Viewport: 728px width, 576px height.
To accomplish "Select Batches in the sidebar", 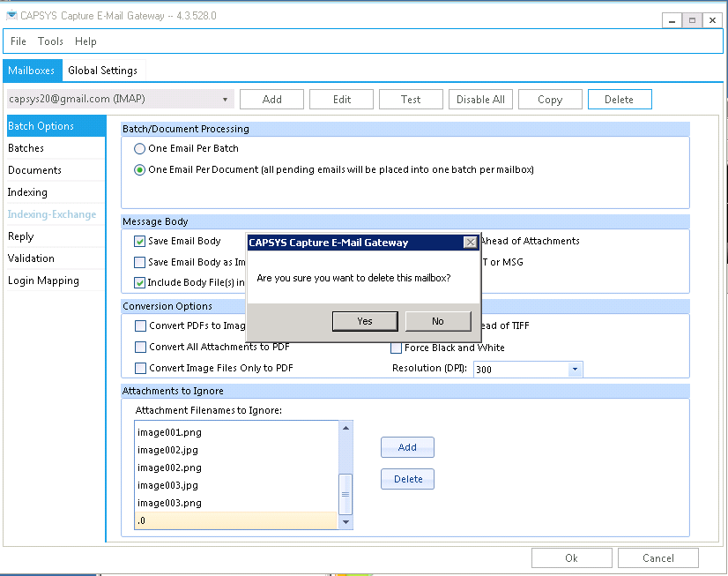I will [56, 148].
